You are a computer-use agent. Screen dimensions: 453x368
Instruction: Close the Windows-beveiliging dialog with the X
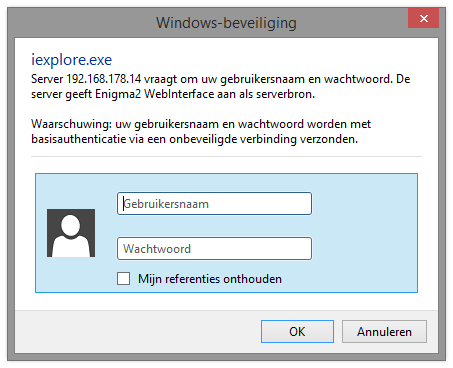tap(423, 18)
